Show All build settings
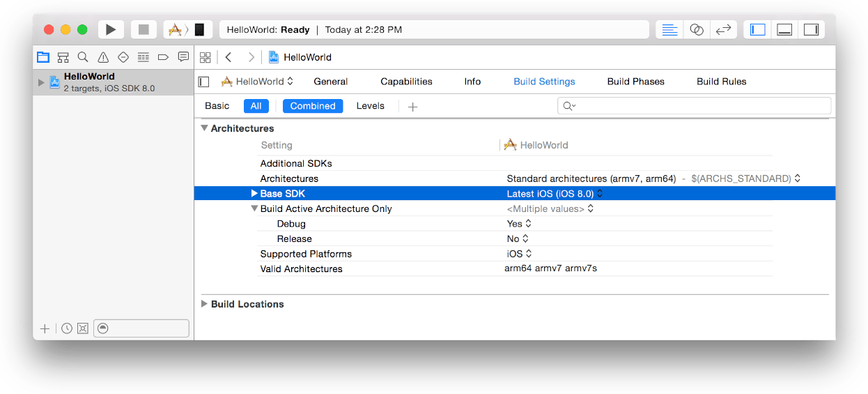 pos(256,106)
